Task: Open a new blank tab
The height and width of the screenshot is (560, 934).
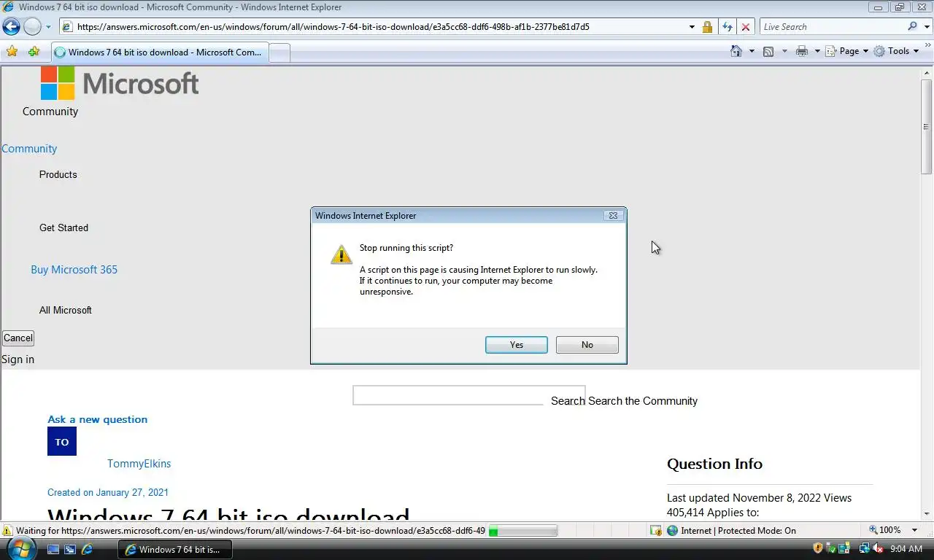Action: pos(280,52)
